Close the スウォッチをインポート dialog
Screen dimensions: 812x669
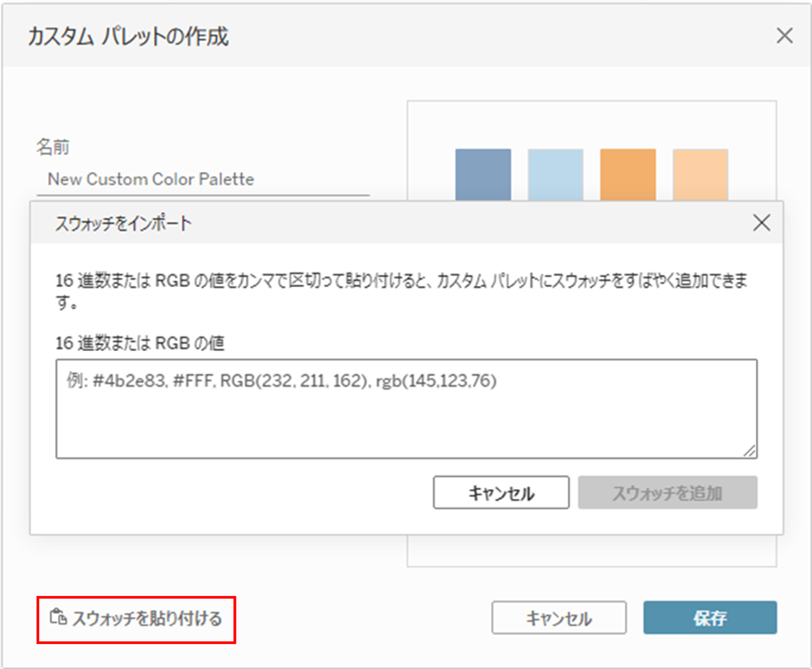[x=761, y=223]
